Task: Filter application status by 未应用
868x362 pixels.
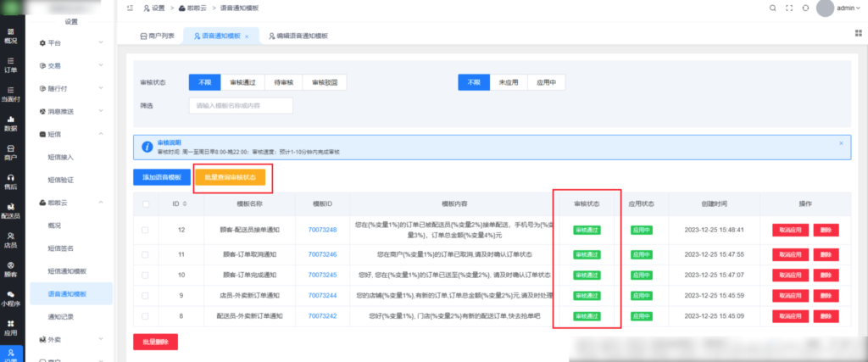Action: click(x=509, y=82)
